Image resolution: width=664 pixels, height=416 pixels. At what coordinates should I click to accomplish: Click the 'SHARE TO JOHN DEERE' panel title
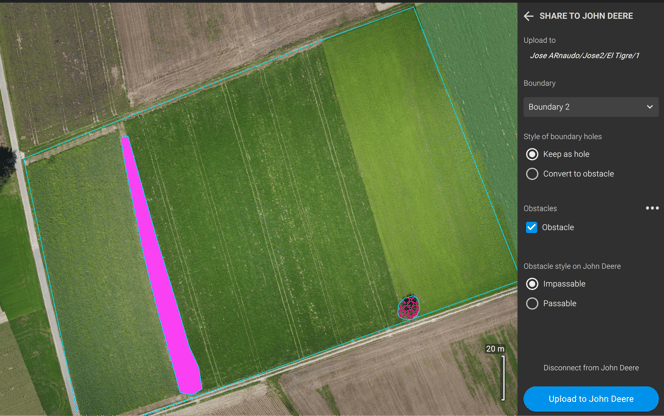[x=588, y=16]
